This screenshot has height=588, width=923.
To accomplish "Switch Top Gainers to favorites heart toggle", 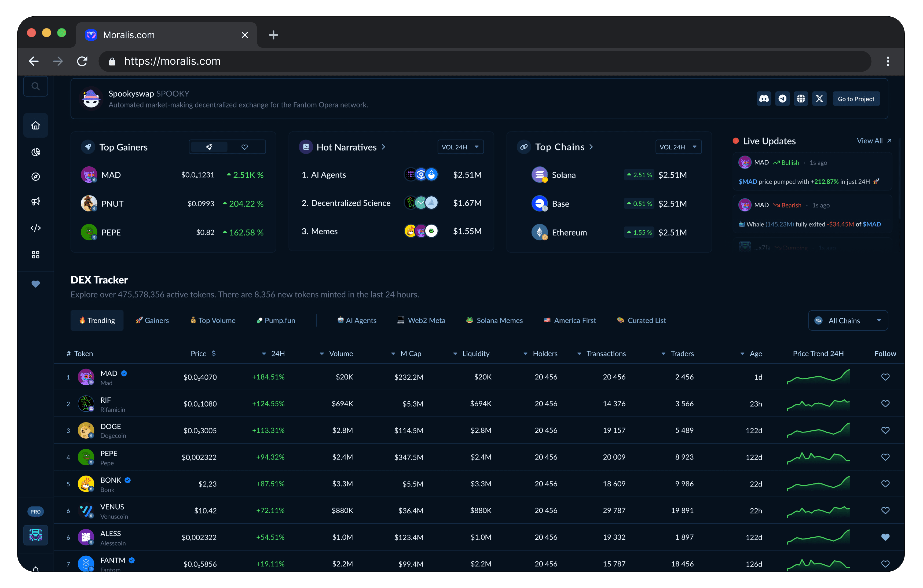I will pyautogui.click(x=244, y=147).
